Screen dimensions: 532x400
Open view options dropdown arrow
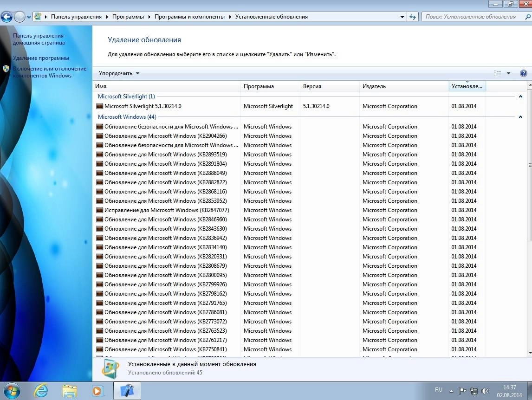point(508,73)
